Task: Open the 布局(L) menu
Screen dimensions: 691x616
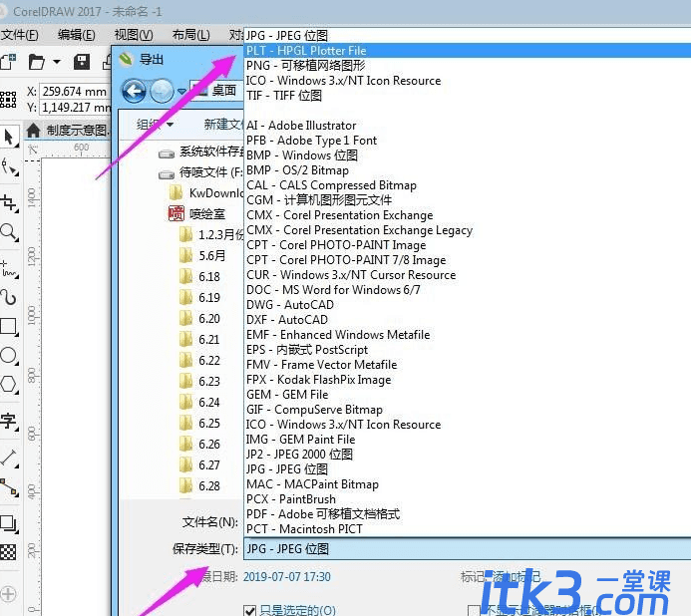Action: click(x=190, y=35)
